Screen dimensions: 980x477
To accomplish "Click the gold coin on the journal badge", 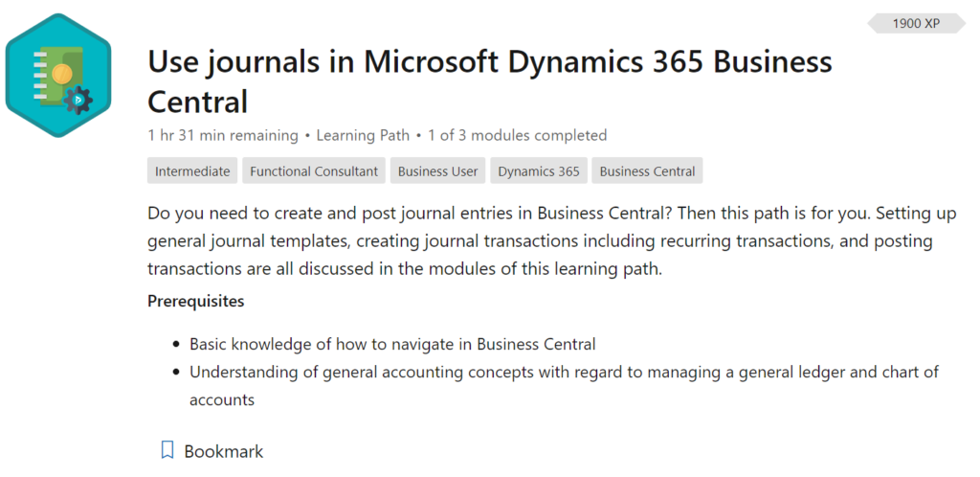I will point(62,75).
